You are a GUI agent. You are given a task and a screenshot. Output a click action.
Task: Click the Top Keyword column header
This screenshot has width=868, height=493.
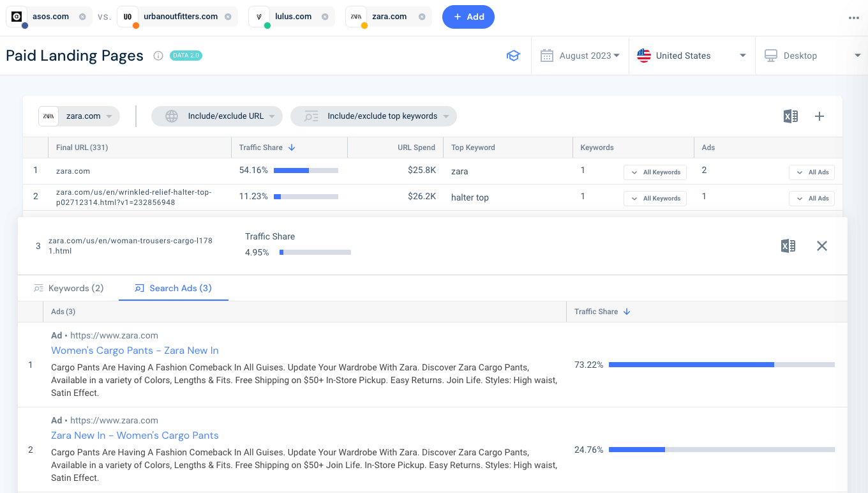pyautogui.click(x=473, y=148)
